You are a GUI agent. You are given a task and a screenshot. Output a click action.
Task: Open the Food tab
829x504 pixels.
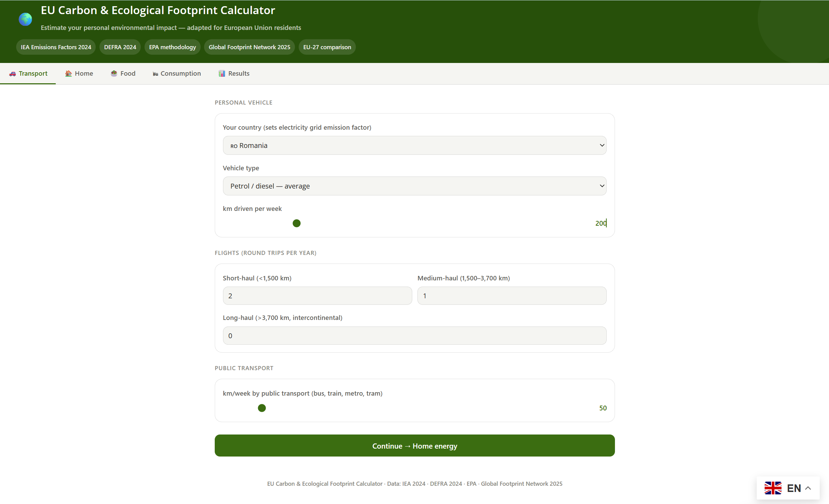[123, 73]
